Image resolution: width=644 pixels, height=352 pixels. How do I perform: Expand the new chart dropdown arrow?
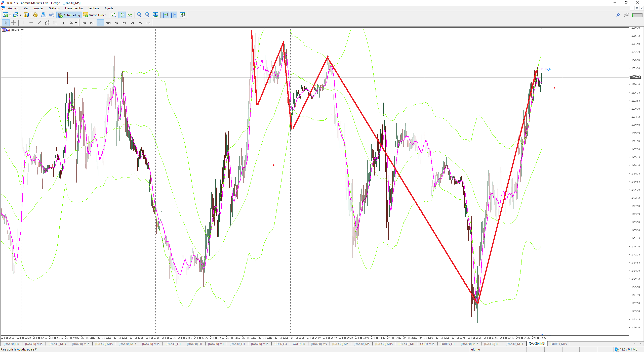pos(10,15)
